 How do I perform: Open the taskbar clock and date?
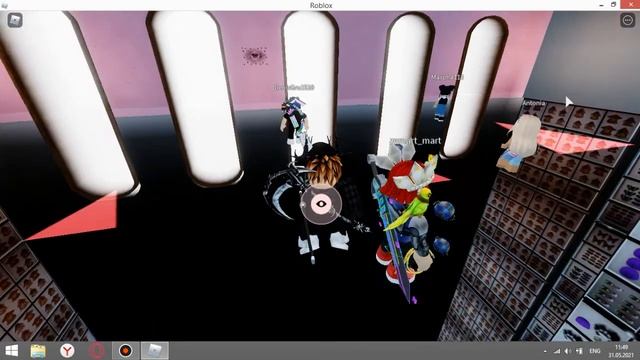(621, 351)
